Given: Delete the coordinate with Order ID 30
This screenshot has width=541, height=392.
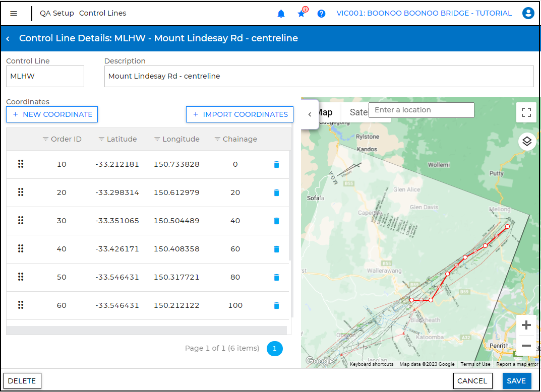Looking at the screenshot, I should 276,221.
